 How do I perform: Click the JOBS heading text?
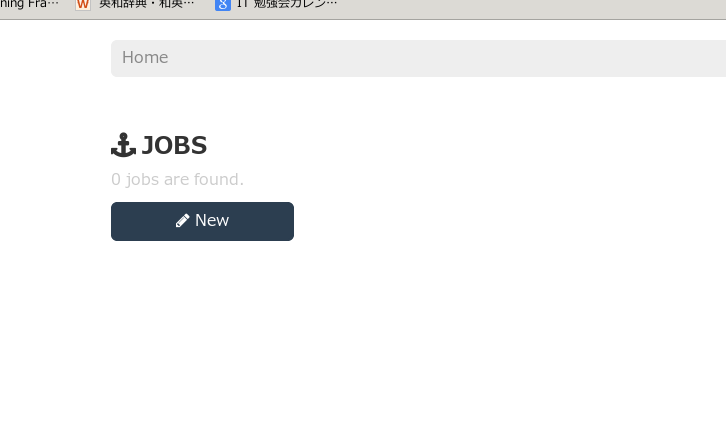[174, 145]
